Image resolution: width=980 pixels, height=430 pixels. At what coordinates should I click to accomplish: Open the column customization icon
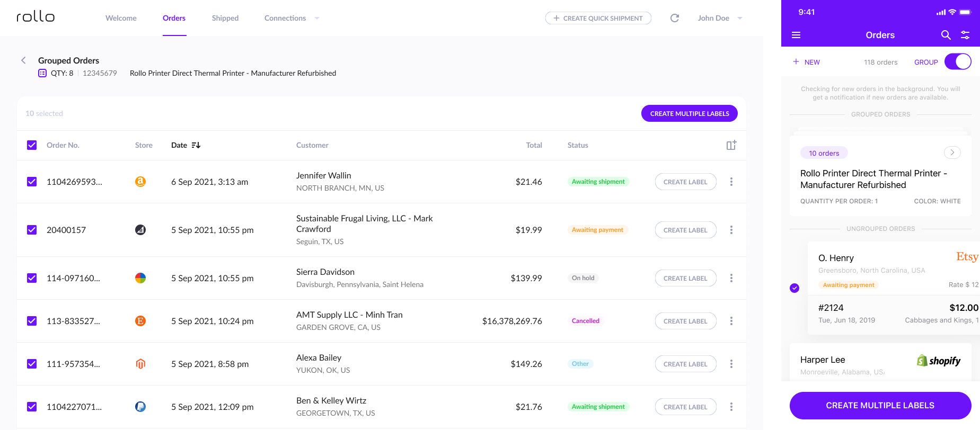(731, 145)
